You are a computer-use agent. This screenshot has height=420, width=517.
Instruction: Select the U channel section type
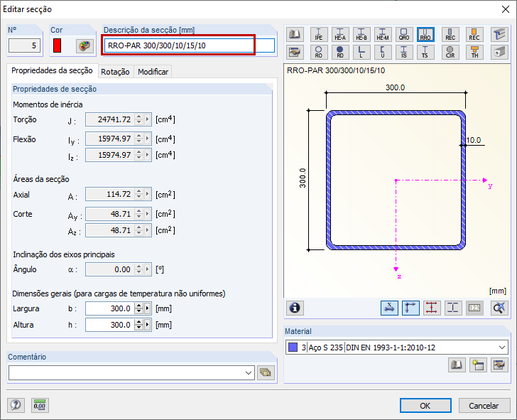click(x=383, y=52)
